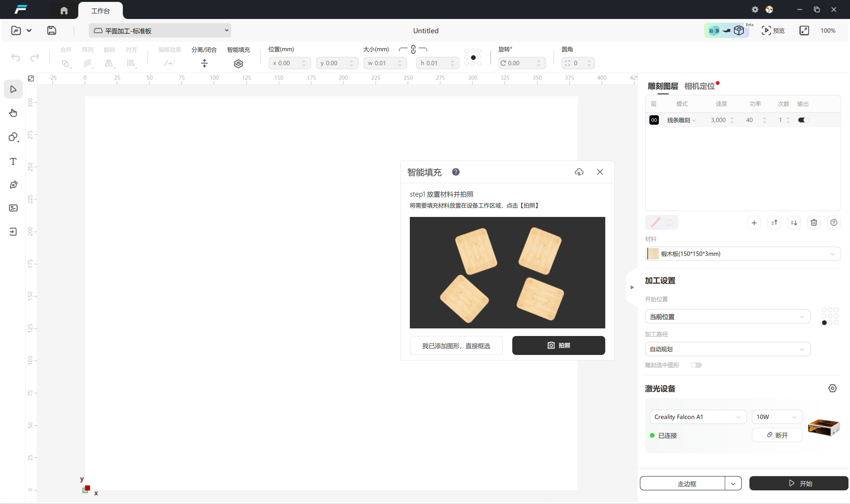Viewport: 850px width, 504px height.
Task: Click the hand pan tool
Action: (13, 113)
